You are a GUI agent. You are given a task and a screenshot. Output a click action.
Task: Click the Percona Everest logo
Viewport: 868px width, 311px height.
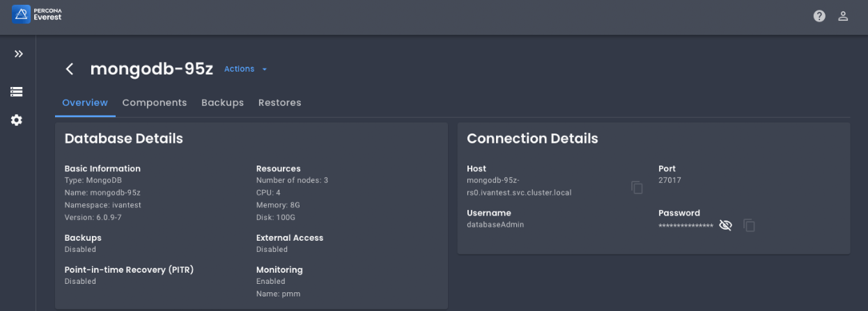tap(37, 13)
